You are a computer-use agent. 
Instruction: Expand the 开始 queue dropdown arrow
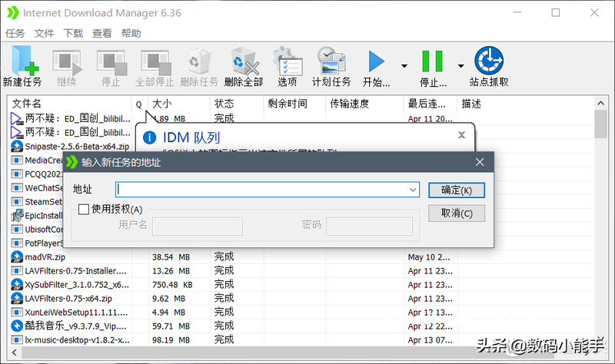coord(404,66)
